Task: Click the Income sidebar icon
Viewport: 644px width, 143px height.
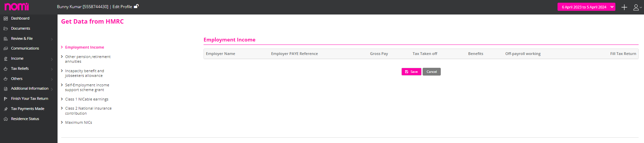Action: (6, 59)
